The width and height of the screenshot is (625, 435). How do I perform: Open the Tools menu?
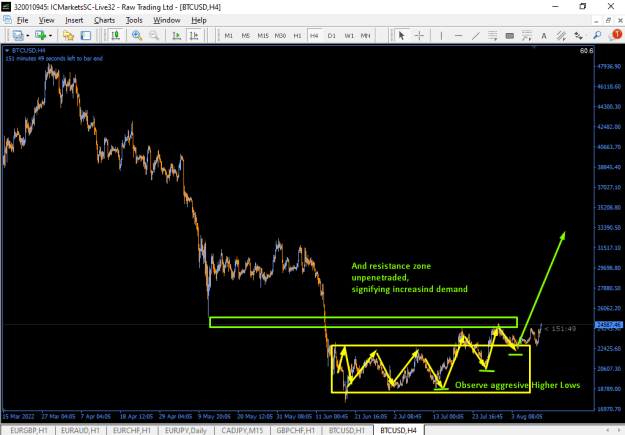pyautogui.click(x=134, y=20)
